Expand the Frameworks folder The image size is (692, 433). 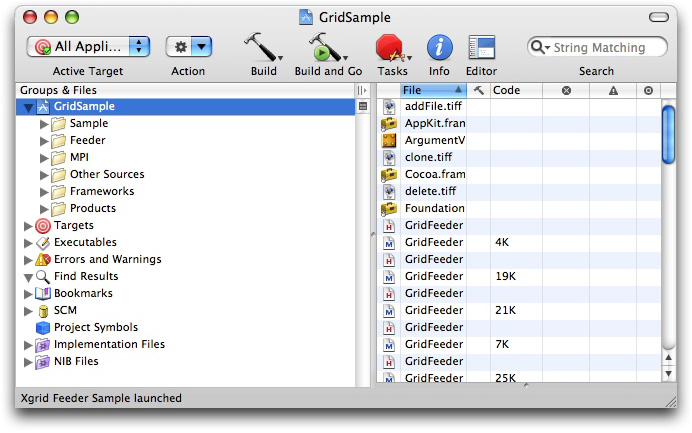coord(44,192)
